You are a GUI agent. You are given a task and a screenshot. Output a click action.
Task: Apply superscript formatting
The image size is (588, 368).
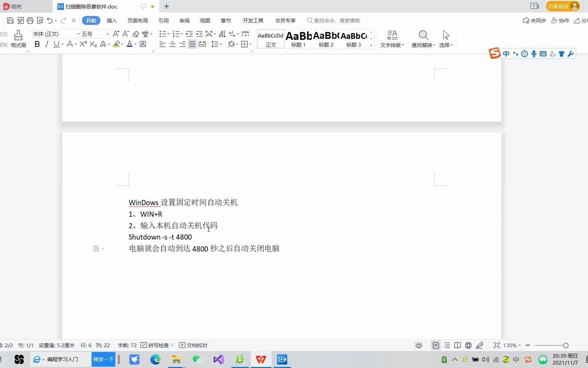click(x=83, y=44)
